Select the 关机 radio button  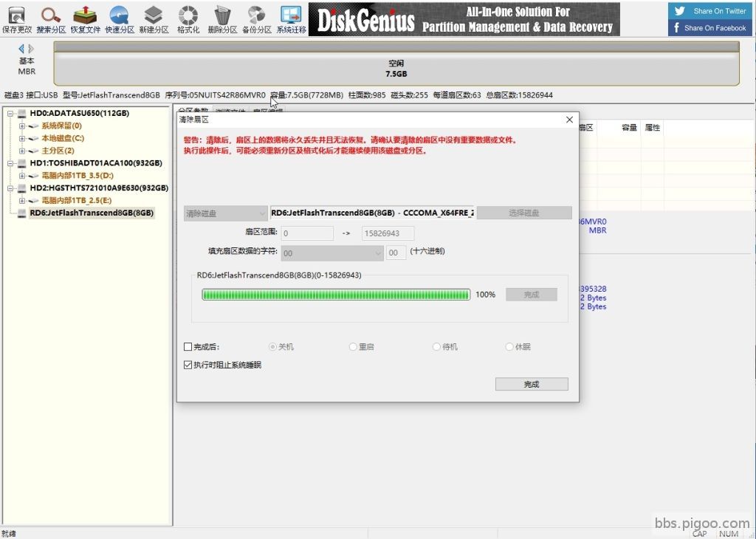tap(272, 346)
